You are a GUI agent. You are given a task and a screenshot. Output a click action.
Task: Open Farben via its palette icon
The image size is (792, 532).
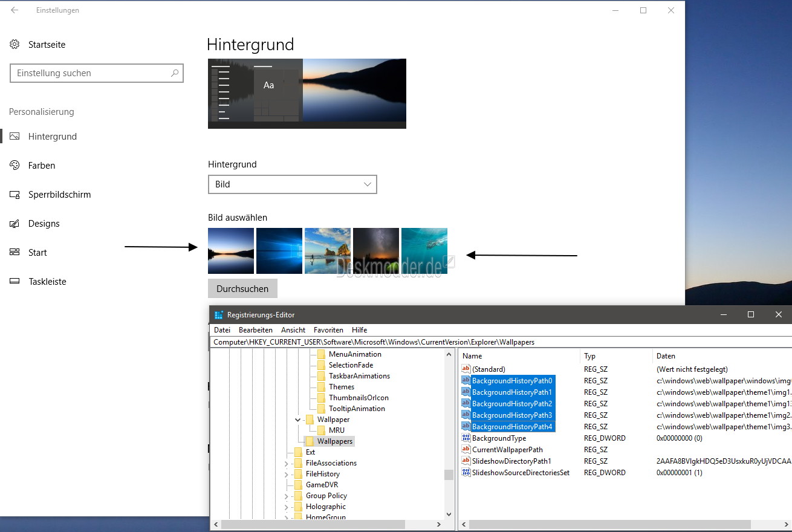pos(15,165)
